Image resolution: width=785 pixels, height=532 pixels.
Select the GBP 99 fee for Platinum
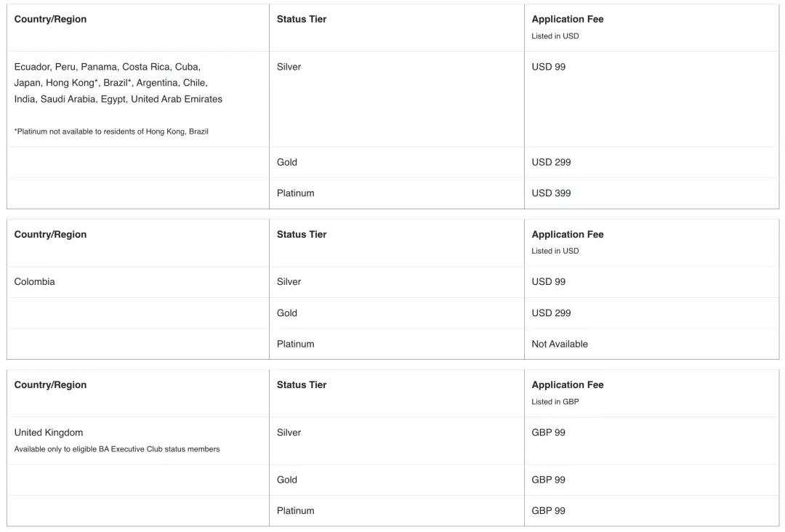(548, 511)
